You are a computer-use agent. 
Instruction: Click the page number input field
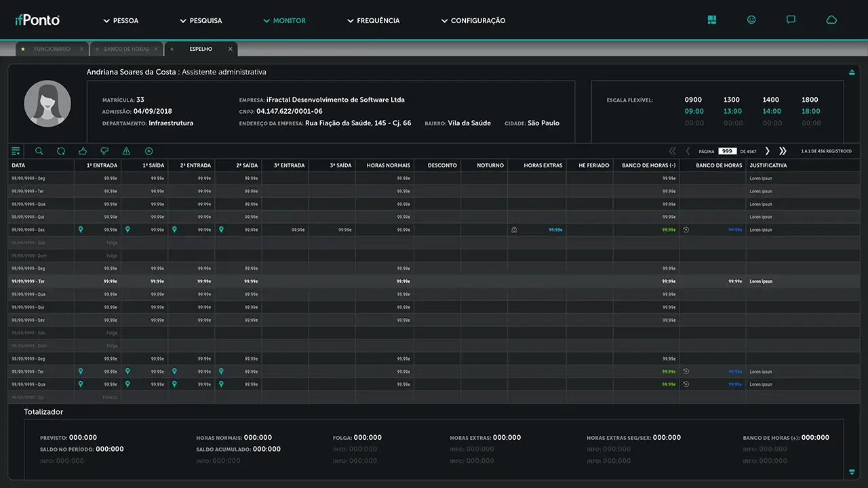728,151
